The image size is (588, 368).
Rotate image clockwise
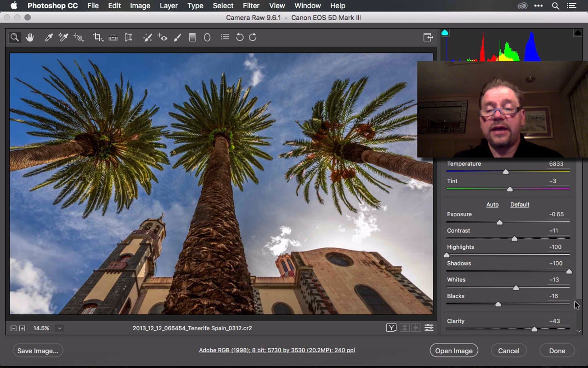(x=253, y=37)
